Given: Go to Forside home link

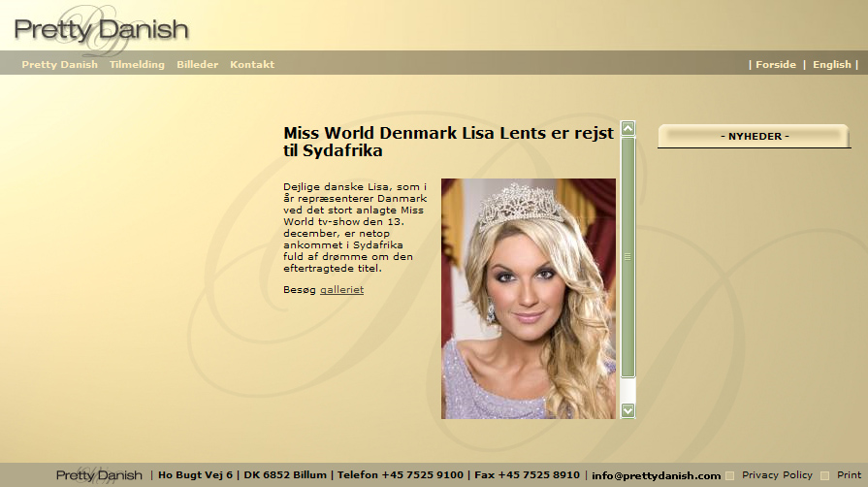Looking at the screenshot, I should (x=775, y=65).
